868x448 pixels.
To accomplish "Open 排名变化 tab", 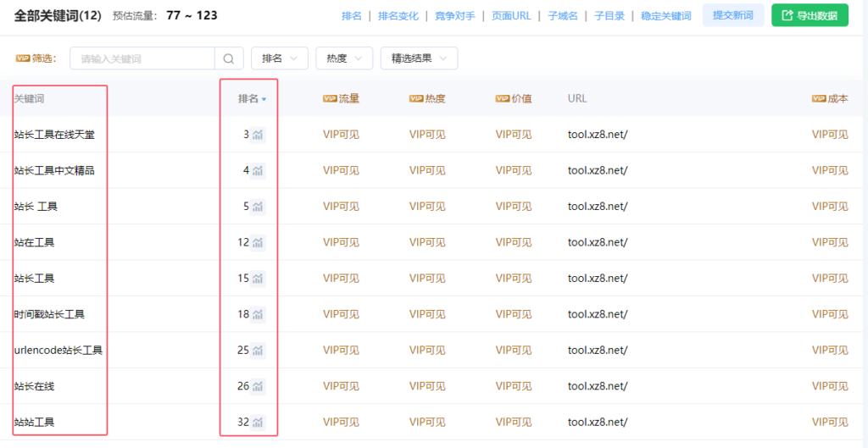I will point(398,16).
